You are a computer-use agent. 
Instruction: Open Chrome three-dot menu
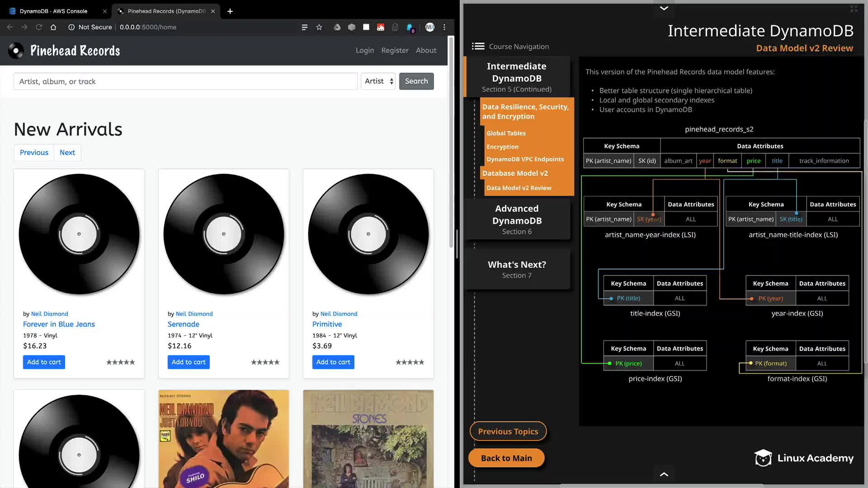(444, 27)
